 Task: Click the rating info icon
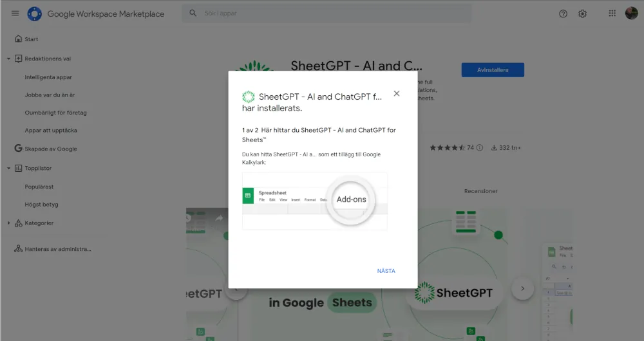click(x=480, y=148)
